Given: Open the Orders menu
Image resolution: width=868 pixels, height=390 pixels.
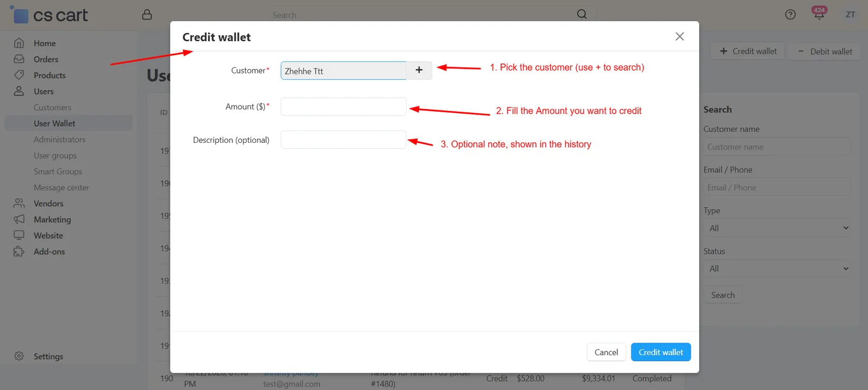Looking at the screenshot, I should click(x=46, y=59).
